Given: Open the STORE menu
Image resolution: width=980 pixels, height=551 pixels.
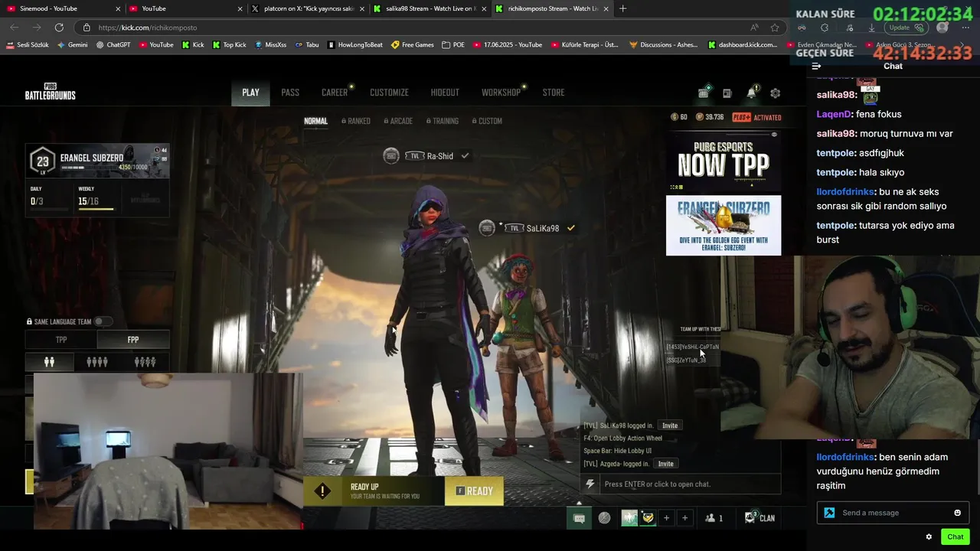Looking at the screenshot, I should pyautogui.click(x=554, y=93).
